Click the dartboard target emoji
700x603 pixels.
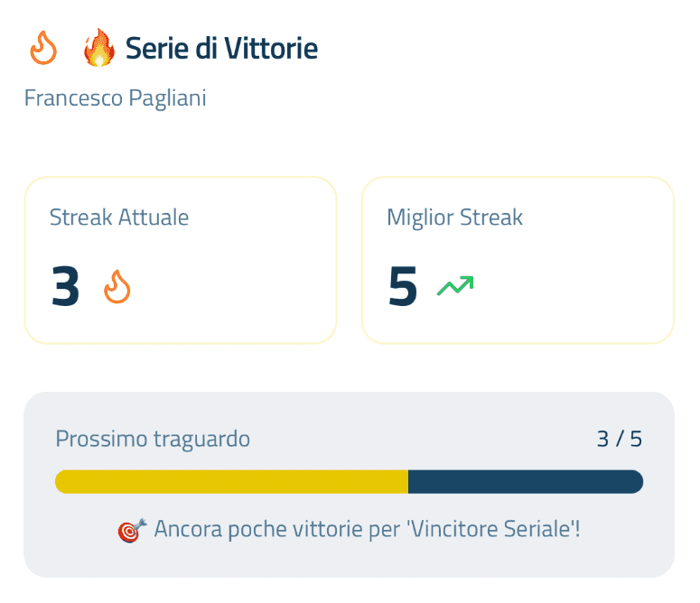[x=130, y=530]
